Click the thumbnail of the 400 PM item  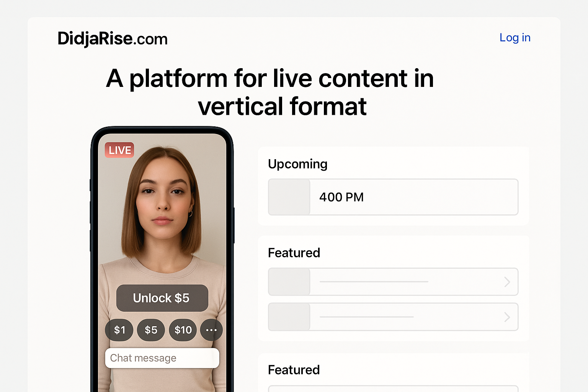pyautogui.click(x=289, y=197)
